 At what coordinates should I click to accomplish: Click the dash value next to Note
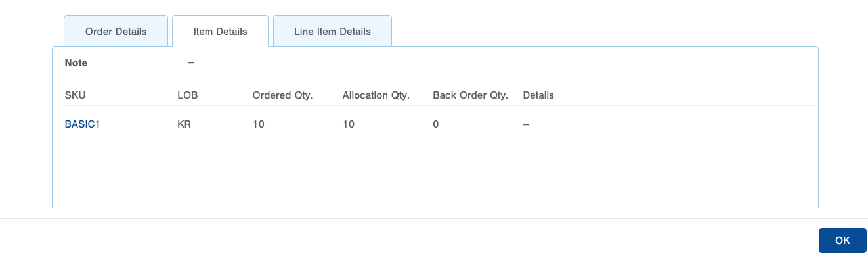(x=191, y=63)
